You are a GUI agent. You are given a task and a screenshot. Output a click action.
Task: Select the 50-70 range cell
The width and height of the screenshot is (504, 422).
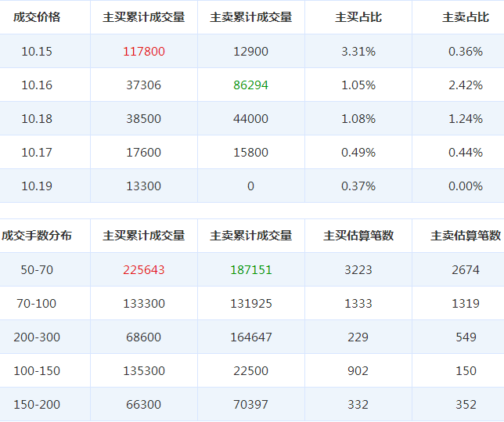click(37, 270)
